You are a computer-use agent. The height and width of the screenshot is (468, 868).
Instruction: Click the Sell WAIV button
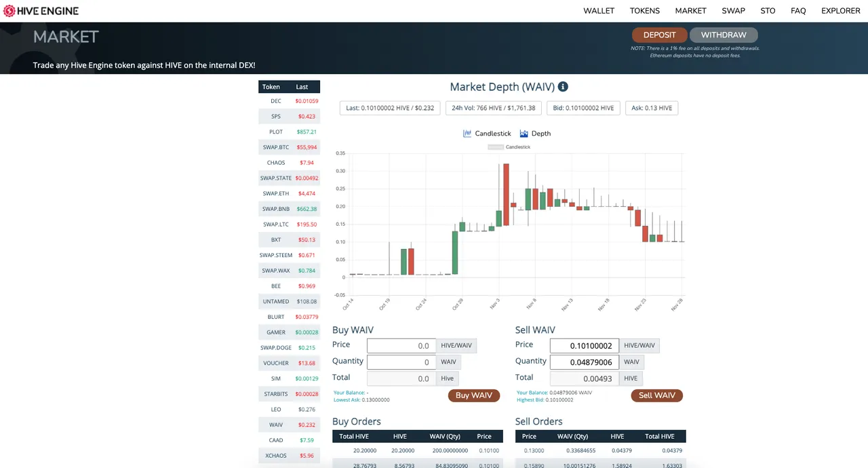[x=657, y=395]
